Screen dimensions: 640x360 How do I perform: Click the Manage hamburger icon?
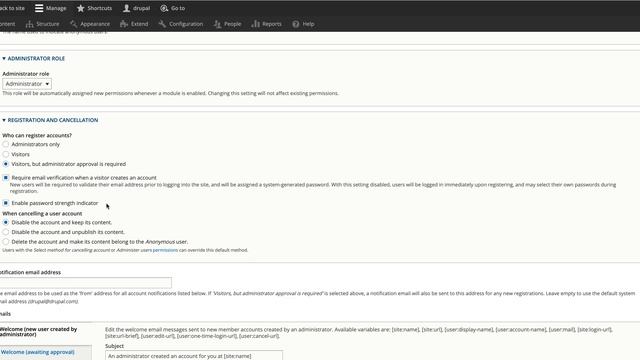click(39, 8)
